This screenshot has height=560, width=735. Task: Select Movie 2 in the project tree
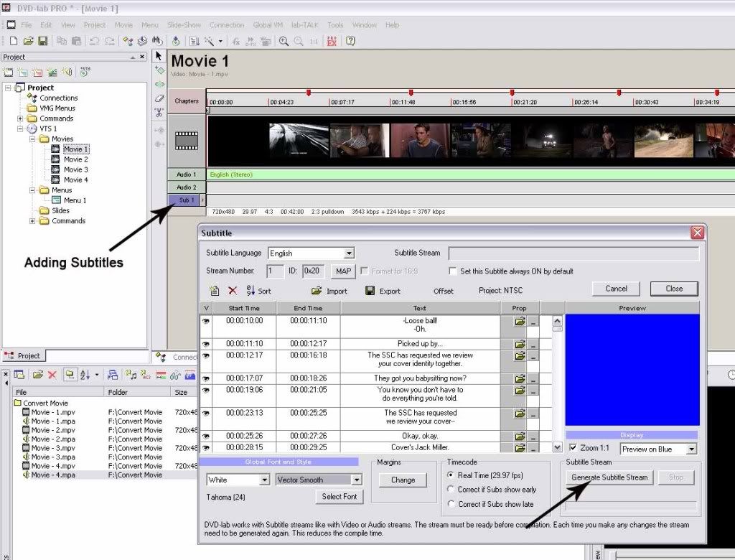click(76, 159)
